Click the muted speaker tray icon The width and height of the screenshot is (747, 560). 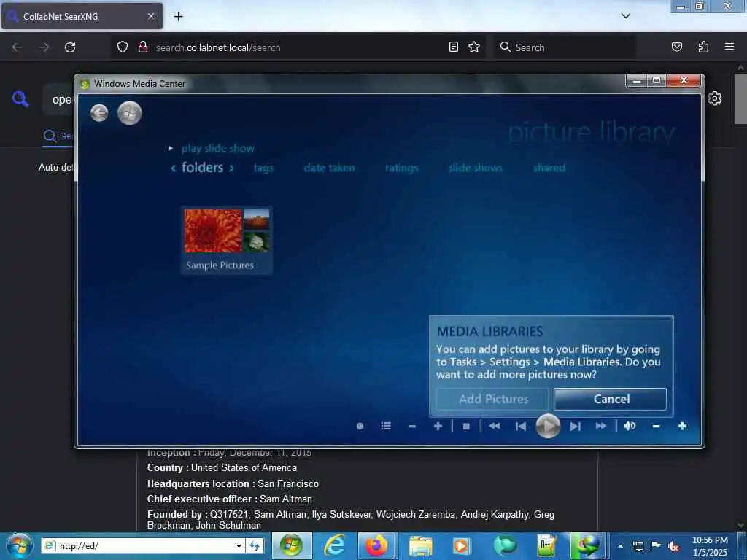point(673,546)
